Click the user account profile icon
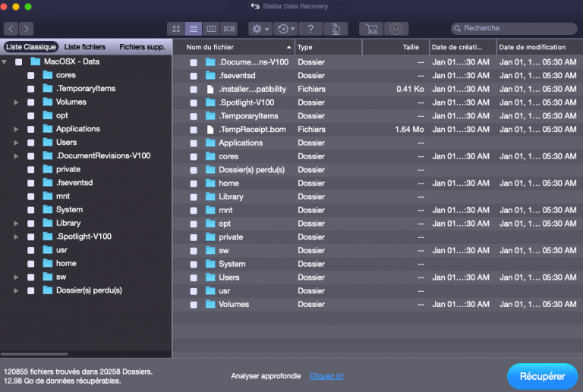Screen dimensions: 583x392 click(395, 29)
